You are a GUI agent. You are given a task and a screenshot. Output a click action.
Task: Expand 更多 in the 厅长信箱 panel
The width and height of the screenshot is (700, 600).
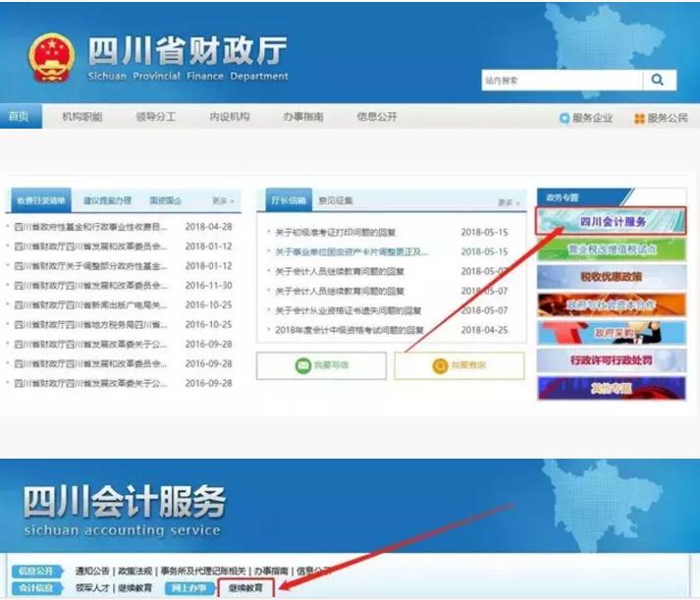507,202
